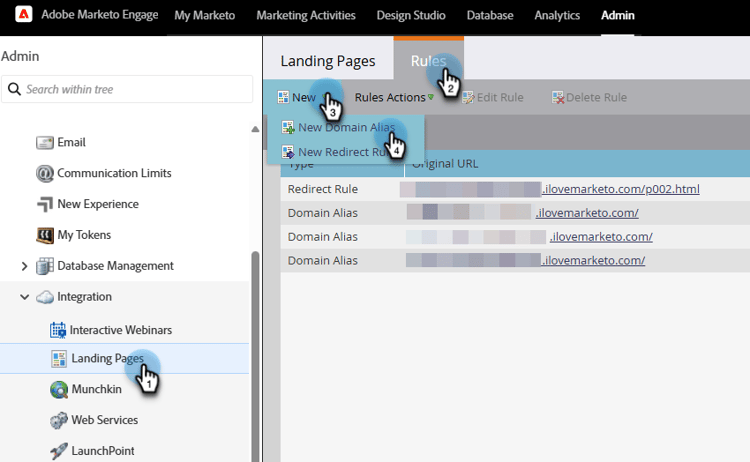Open the ilovemarketo.com/p002.html link

coord(621,189)
